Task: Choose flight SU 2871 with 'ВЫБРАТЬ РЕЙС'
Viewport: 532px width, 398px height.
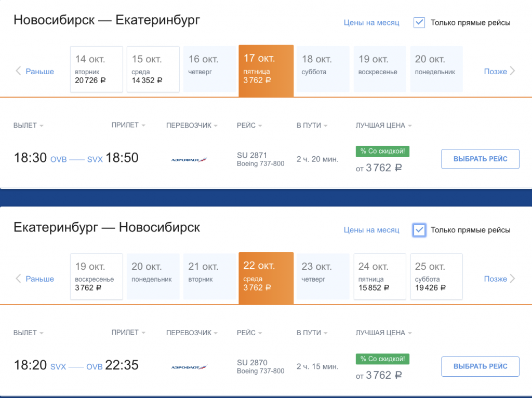Action: (480, 159)
